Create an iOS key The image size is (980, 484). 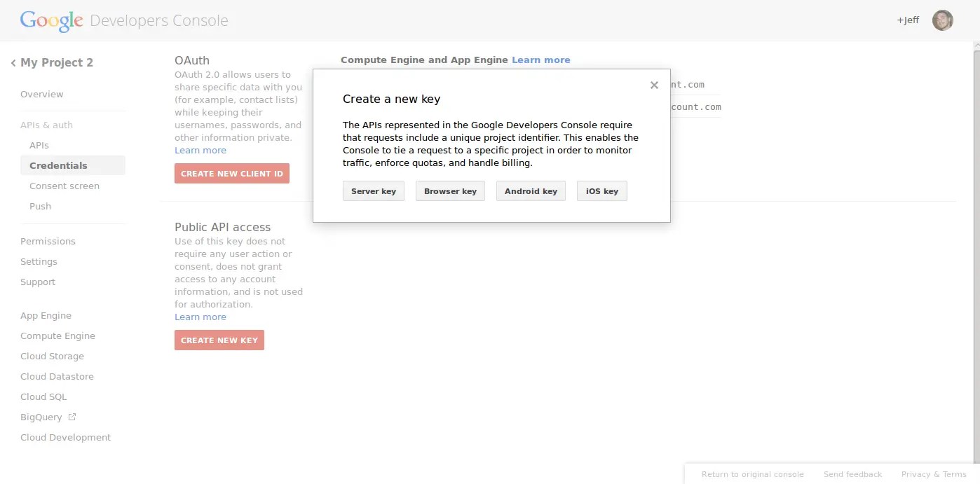[x=601, y=191]
